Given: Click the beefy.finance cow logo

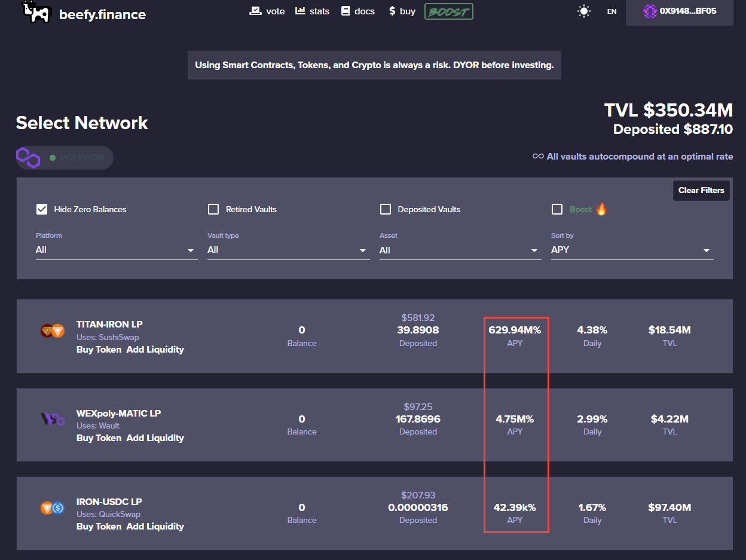Looking at the screenshot, I should [x=35, y=11].
